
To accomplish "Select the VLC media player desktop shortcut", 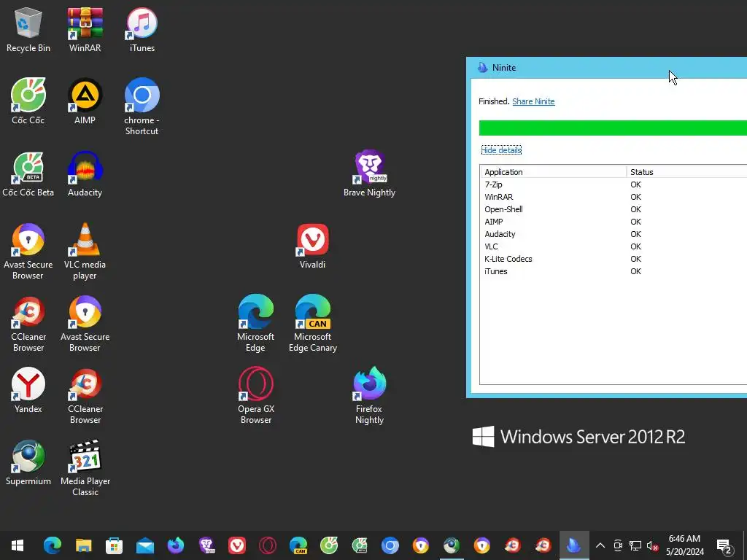I will (x=85, y=252).
